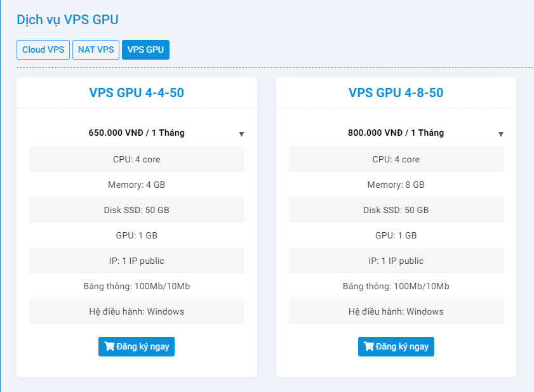Click GPU: 1 GB in the 4-4-50 card
This screenshot has height=392, width=534.
coord(137,235)
